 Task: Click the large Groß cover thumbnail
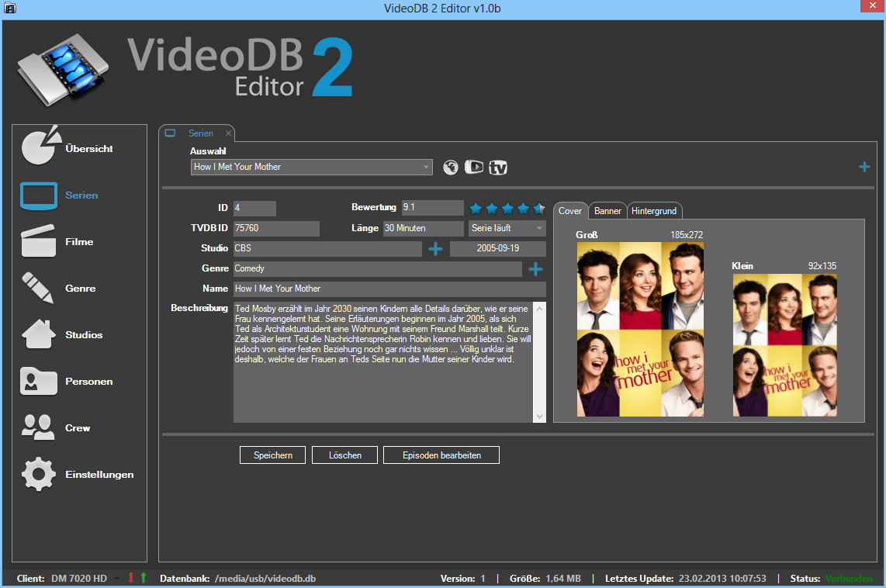tap(640, 330)
